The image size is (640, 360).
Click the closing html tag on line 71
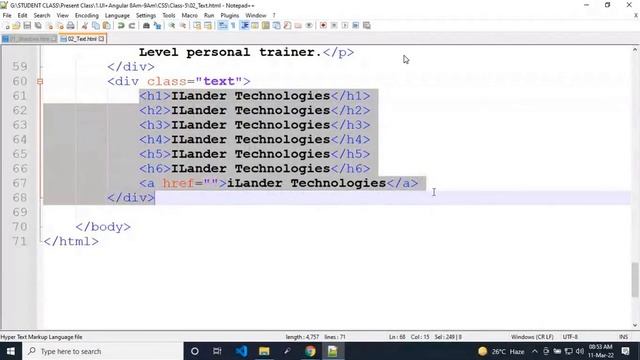tap(71, 242)
